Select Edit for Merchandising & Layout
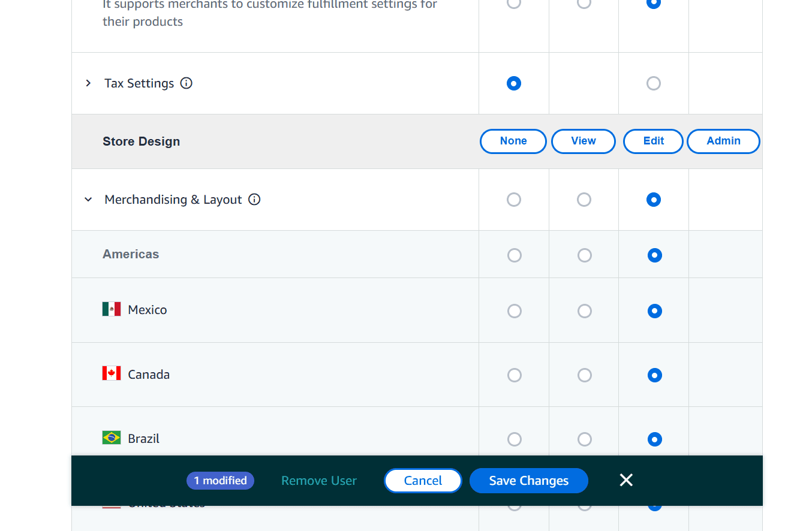The width and height of the screenshot is (812, 531). coord(654,200)
